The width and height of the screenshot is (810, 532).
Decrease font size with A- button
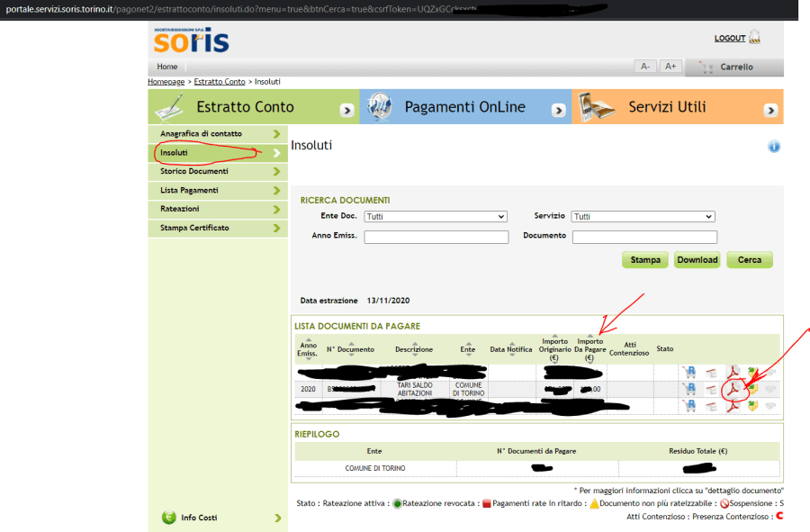click(645, 67)
